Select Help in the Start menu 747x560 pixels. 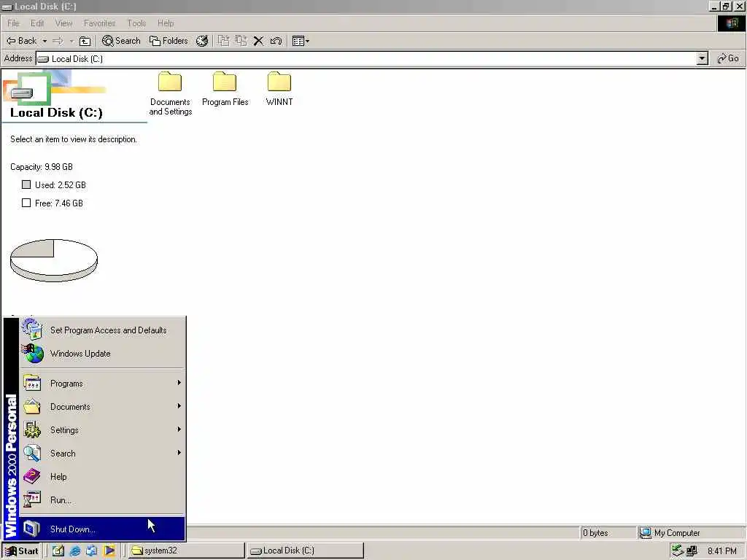(x=102, y=477)
